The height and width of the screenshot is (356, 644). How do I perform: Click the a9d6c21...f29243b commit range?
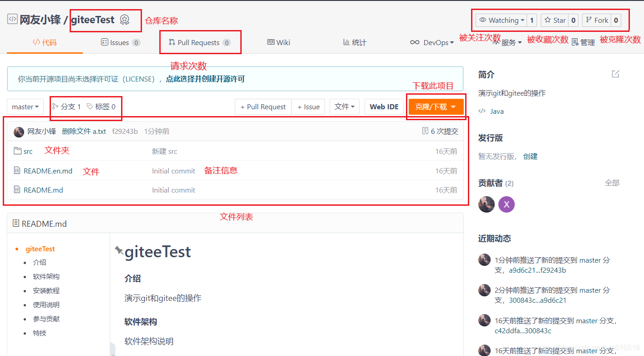pyautogui.click(x=538, y=270)
